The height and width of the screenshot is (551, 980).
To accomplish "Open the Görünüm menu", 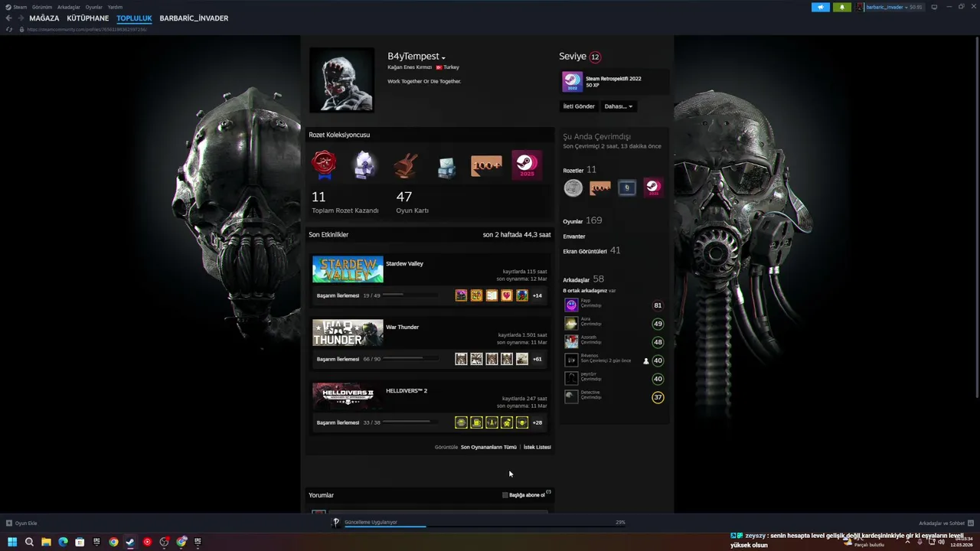I will (42, 7).
